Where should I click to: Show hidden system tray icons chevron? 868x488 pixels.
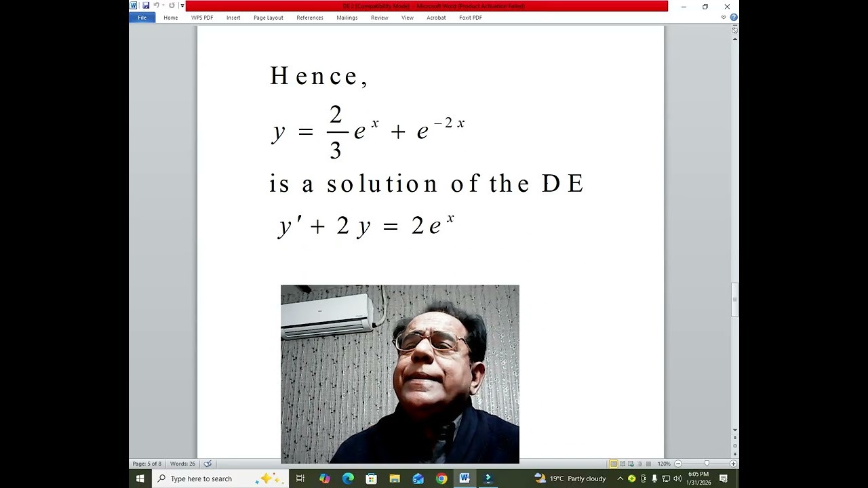[x=620, y=479]
